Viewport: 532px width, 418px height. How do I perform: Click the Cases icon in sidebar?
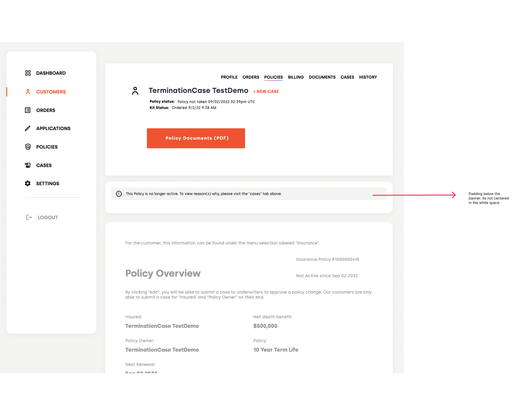pos(28,165)
